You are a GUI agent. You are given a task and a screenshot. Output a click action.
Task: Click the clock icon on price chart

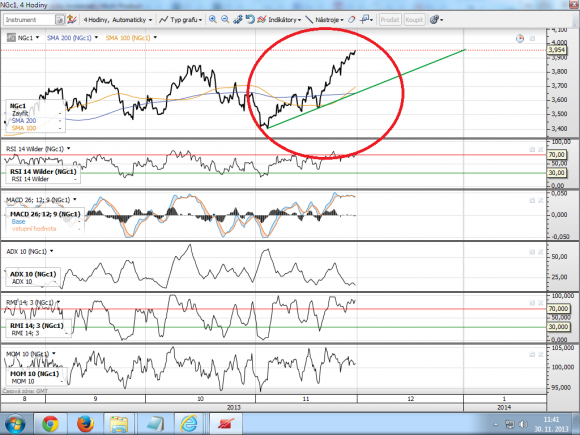(520, 38)
